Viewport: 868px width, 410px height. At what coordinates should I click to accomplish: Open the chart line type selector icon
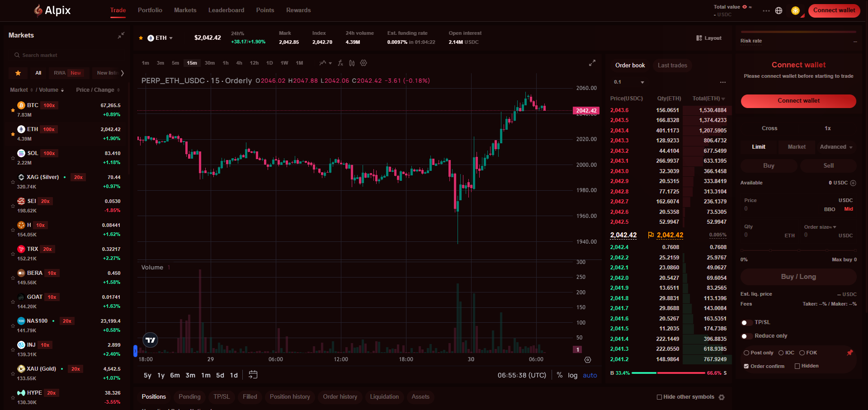click(x=323, y=63)
